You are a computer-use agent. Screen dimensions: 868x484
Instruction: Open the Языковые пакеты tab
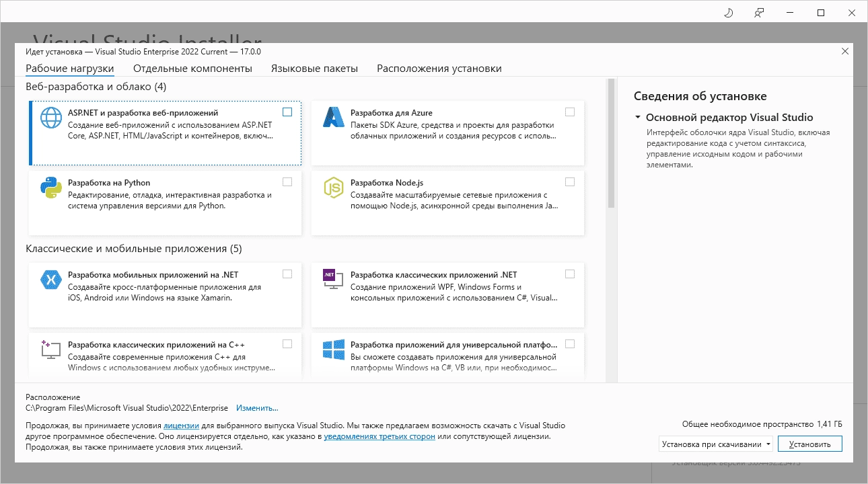click(x=314, y=69)
